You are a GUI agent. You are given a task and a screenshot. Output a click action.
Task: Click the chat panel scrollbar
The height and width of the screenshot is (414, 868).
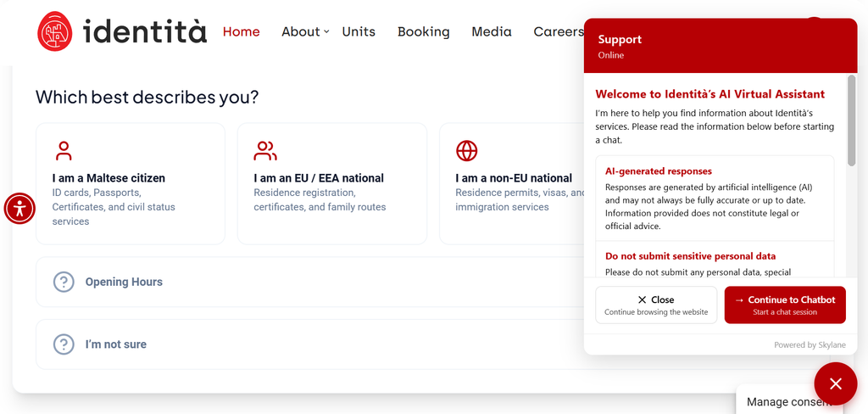tap(851, 120)
